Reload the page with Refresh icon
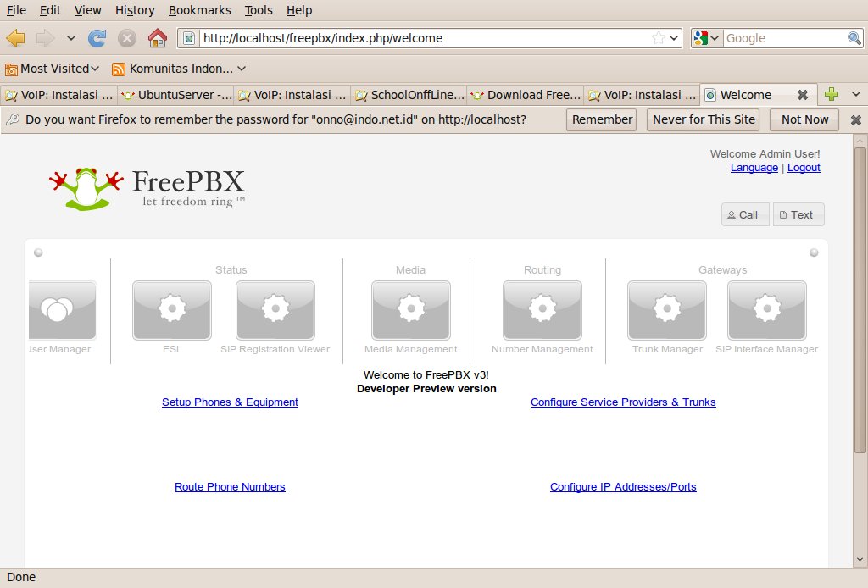Viewport: 868px width, 588px height. 97,38
